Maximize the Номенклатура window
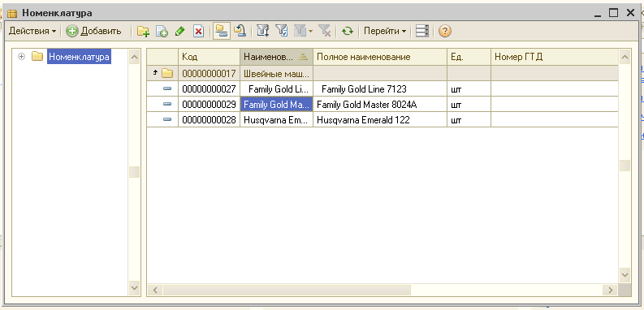Viewport: 644px width, 310px height. pos(613,13)
